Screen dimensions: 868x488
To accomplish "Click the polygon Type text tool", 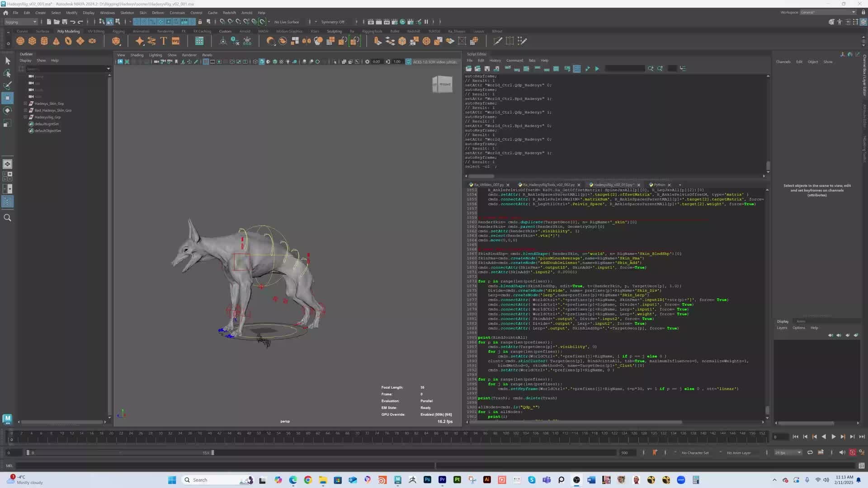I will (164, 41).
